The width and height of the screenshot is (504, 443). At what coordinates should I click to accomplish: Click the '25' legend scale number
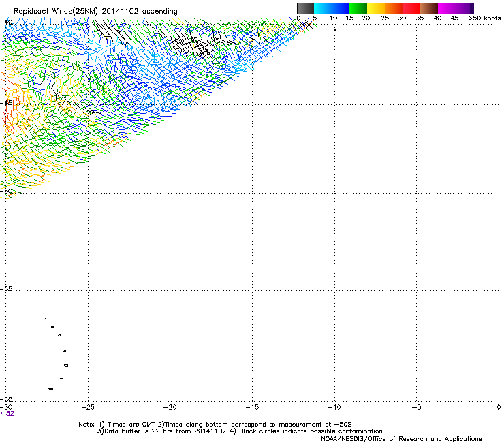coord(385,18)
